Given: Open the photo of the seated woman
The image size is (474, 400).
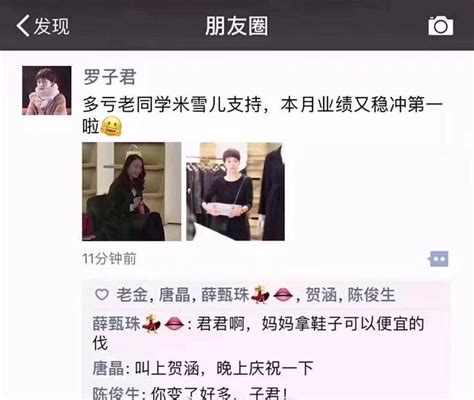Looking at the screenshot, I should (132, 191).
